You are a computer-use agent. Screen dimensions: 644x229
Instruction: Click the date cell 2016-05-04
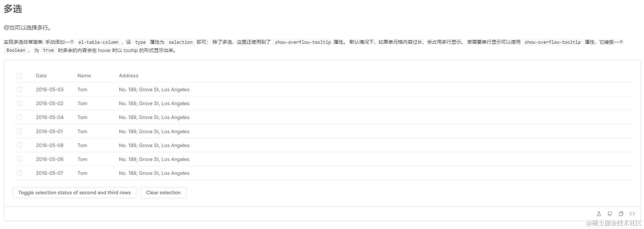pos(50,117)
